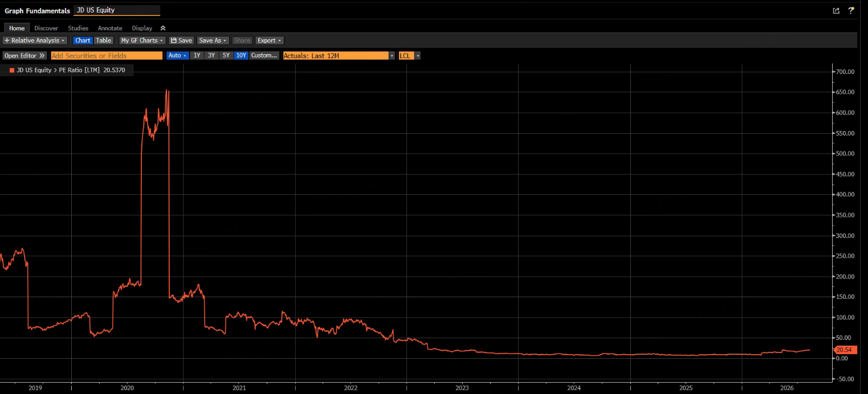Click the 700.00 y-axis label

(844, 72)
